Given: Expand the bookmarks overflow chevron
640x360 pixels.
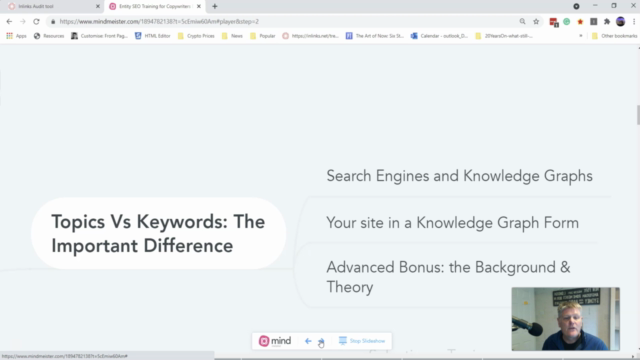Looking at the screenshot, I should [581, 36].
